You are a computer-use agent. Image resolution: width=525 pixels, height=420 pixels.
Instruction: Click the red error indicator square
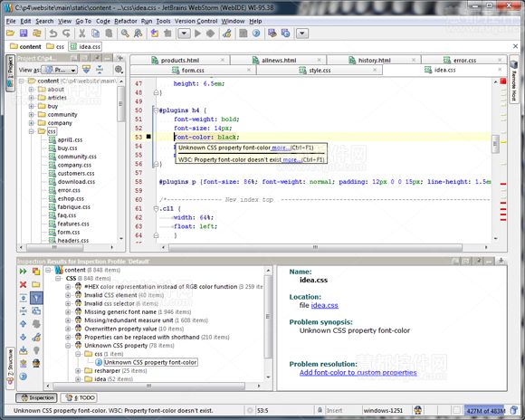coord(503,81)
